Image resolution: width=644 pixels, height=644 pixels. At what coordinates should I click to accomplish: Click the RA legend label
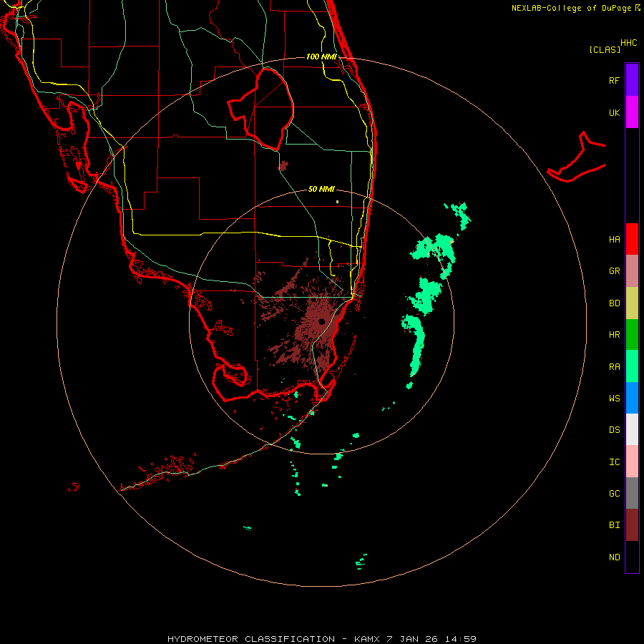tap(615, 367)
